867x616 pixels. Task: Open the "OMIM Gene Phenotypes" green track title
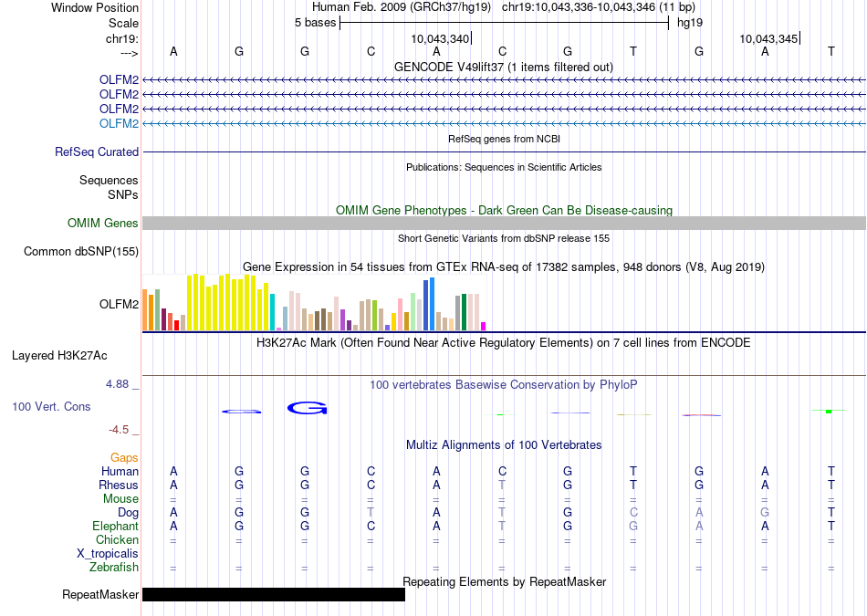(x=504, y=210)
